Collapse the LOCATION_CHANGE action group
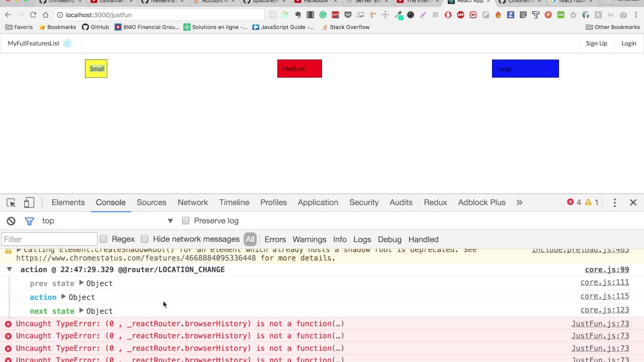The image size is (644, 362). [9, 269]
